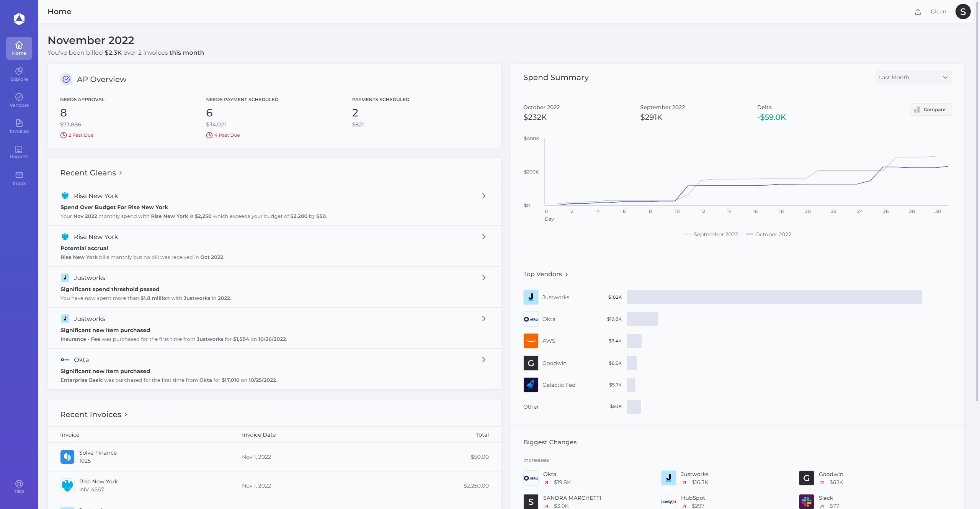Click Justworks icon in Insurance Fee glean
Image resolution: width=980 pixels, height=509 pixels.
[65, 319]
